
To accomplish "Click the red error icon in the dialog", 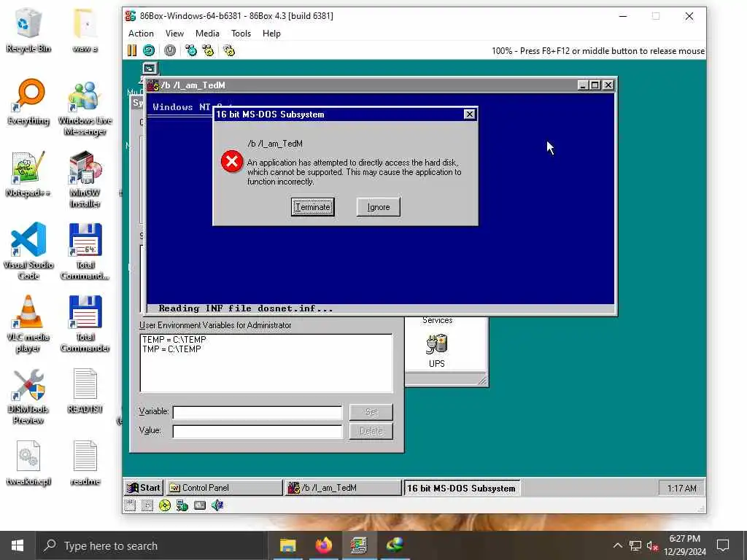I will (232, 162).
